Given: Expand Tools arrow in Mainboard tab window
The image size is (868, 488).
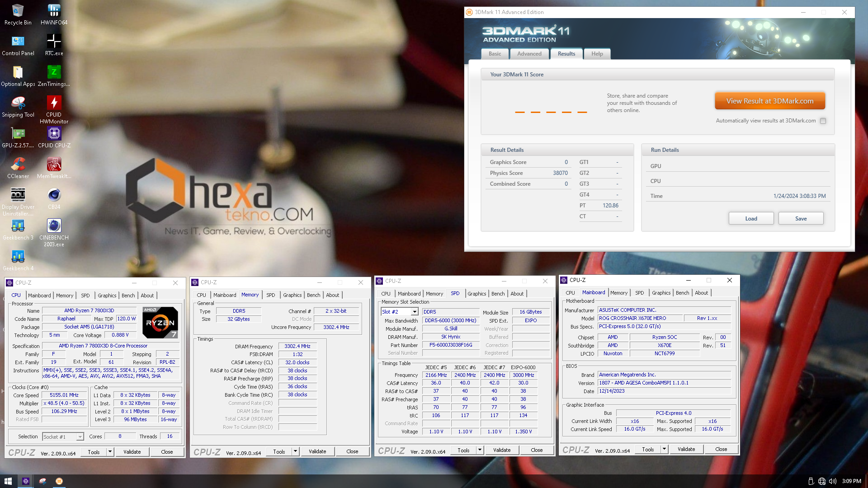Looking at the screenshot, I should tap(664, 449).
